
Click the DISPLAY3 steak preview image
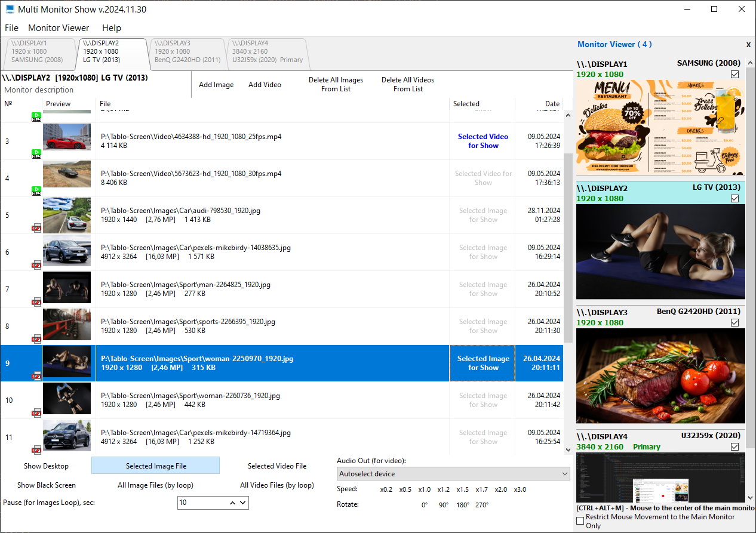click(x=660, y=375)
